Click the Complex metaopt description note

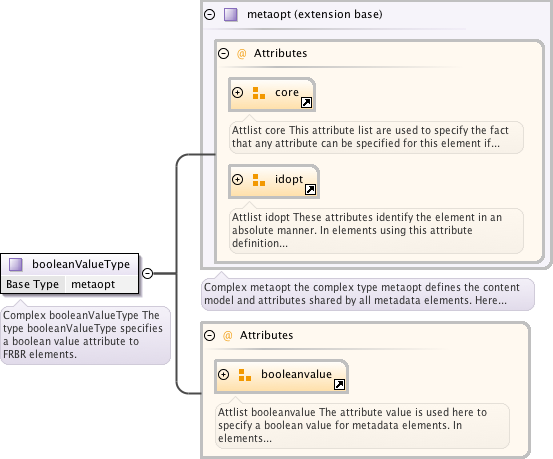click(368, 294)
